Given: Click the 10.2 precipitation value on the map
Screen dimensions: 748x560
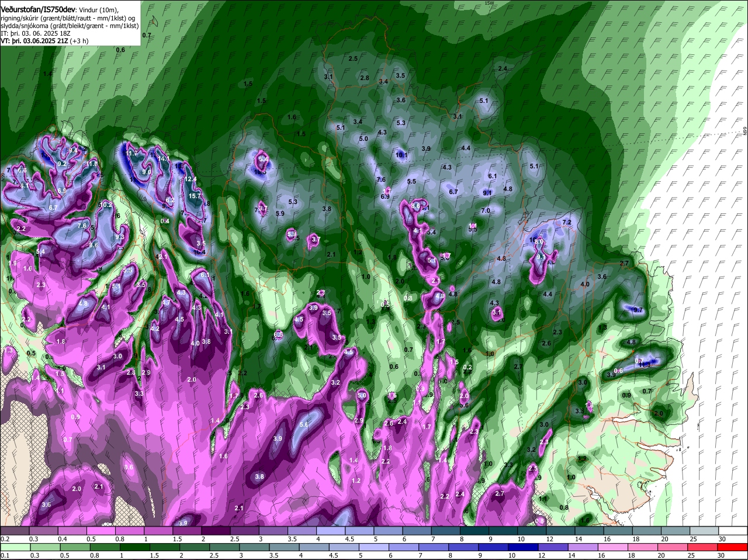Looking at the screenshot, I should point(106,205).
